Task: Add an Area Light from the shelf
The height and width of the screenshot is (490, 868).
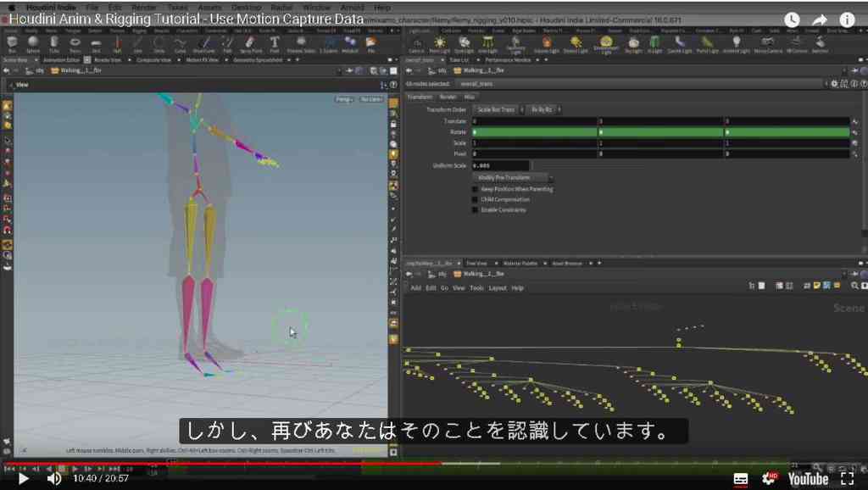Action: point(487,45)
